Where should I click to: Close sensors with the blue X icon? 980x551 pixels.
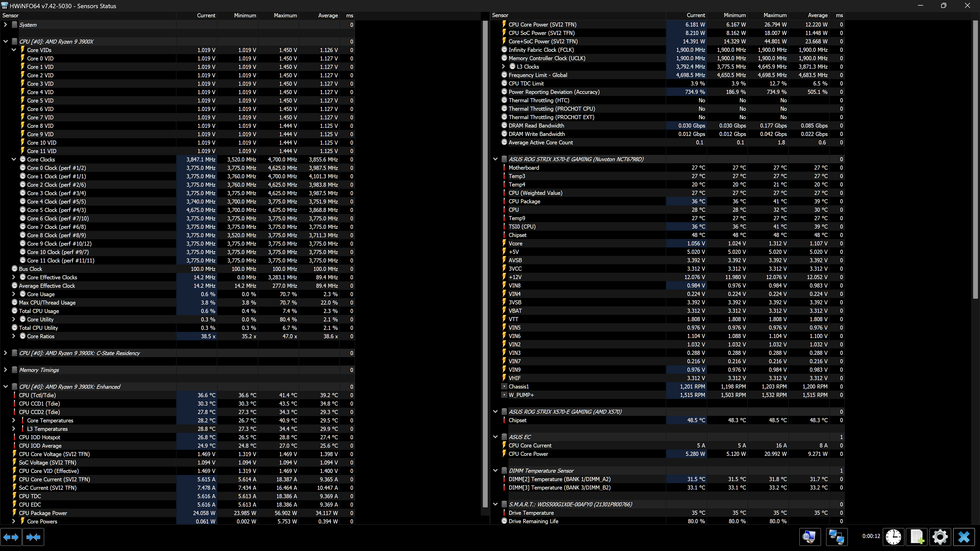[964, 537]
